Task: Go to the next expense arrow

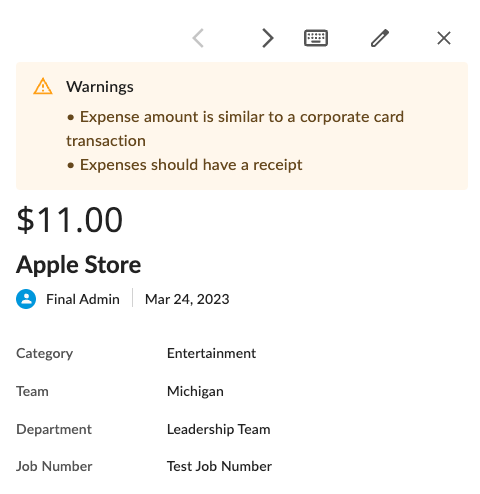Action: tap(268, 38)
